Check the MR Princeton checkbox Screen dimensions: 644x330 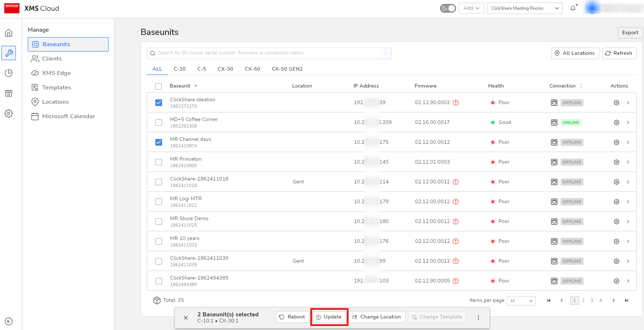tap(159, 162)
